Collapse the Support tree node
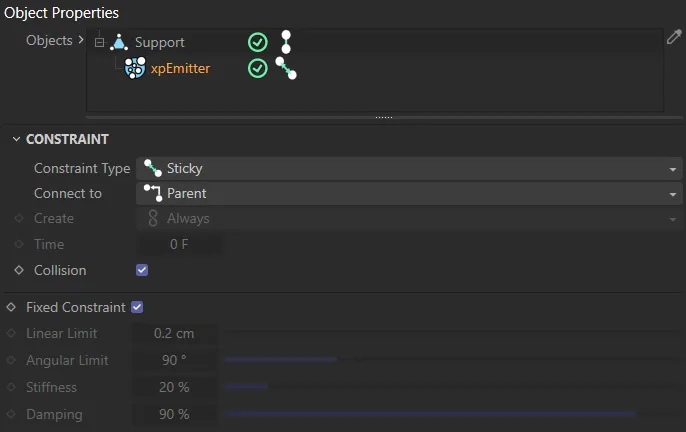Image resolution: width=686 pixels, height=432 pixels. pos(99,43)
